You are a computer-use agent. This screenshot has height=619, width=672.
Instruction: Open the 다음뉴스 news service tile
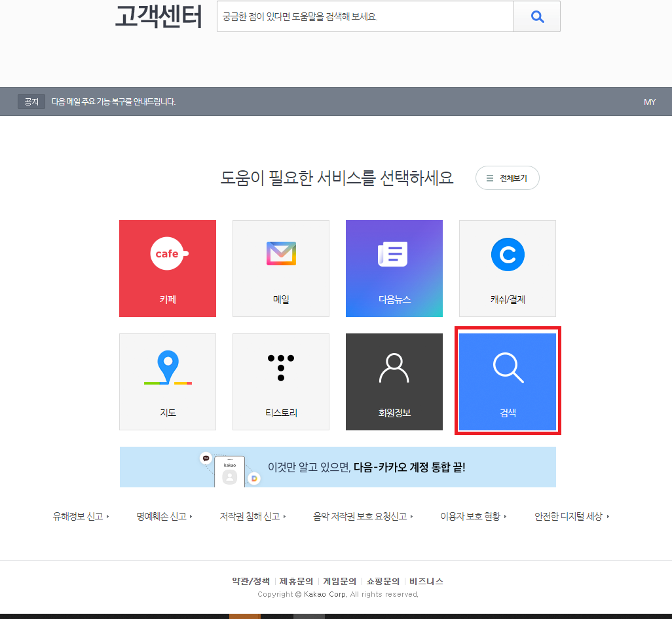(x=394, y=269)
